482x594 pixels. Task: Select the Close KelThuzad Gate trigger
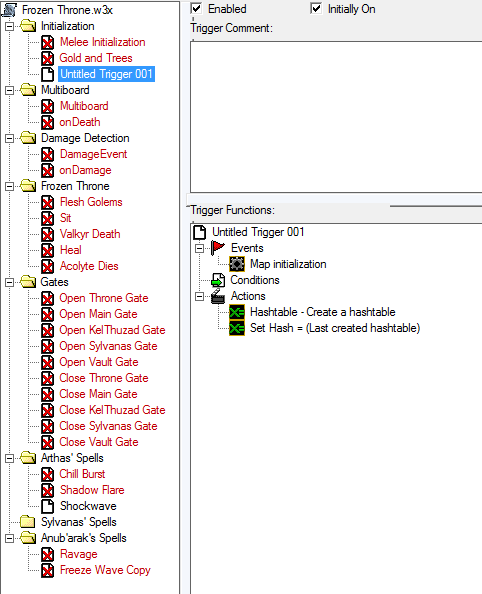tap(113, 410)
